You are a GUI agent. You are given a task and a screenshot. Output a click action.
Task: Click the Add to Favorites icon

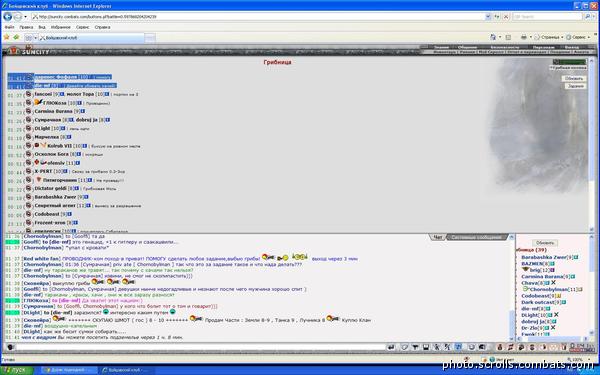[x=16, y=37]
